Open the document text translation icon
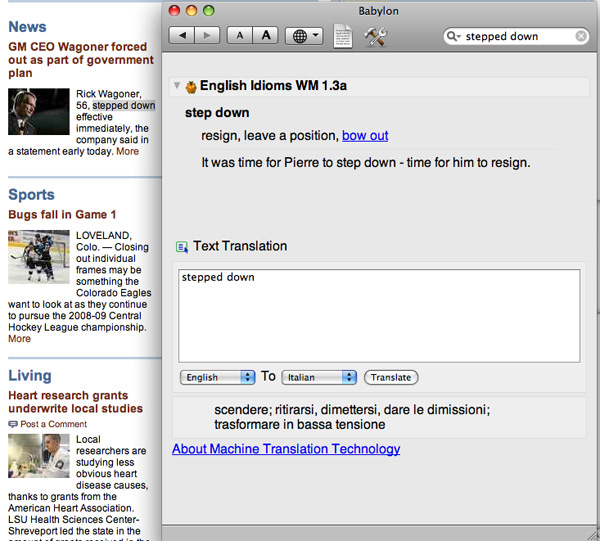Image resolution: width=600 pixels, height=541 pixels. coord(342,36)
